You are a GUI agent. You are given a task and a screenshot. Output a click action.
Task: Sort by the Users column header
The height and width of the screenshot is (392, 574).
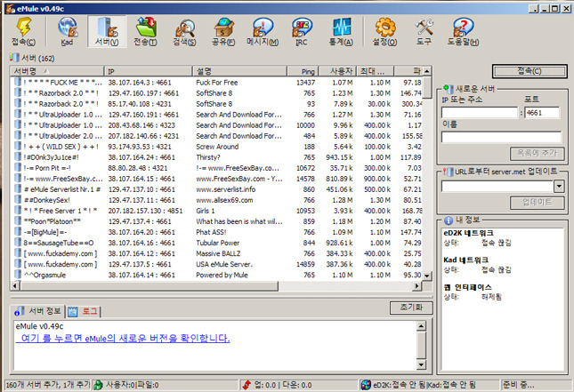point(337,71)
